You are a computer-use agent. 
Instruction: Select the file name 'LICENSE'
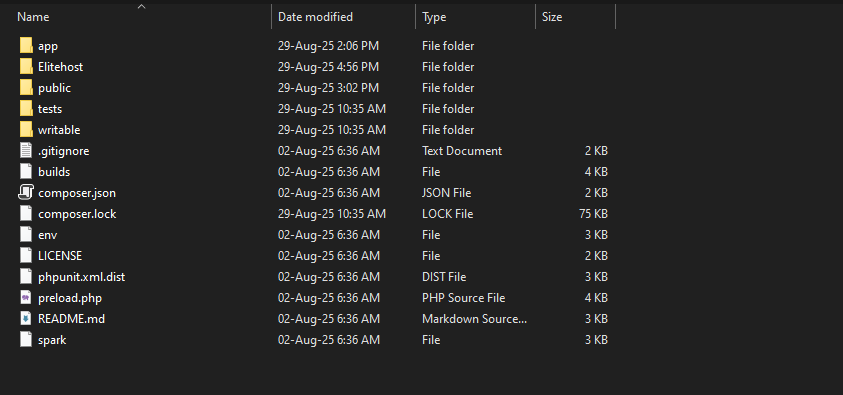tap(60, 256)
